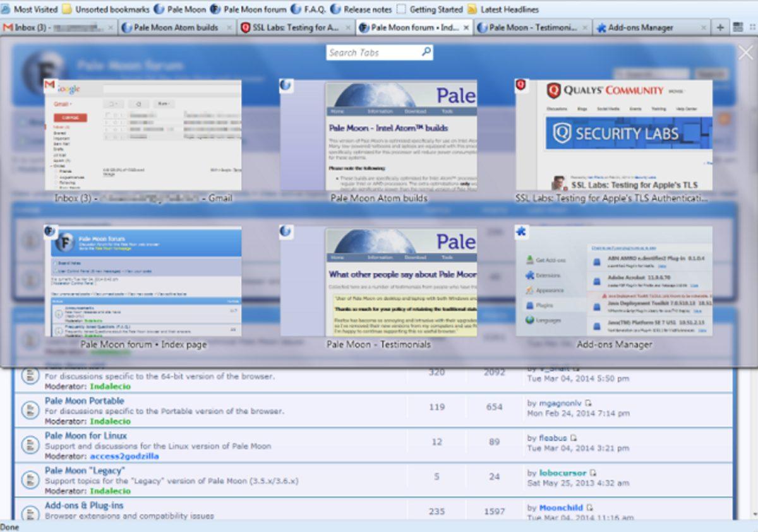Open the Pale Moon Portable forum link

pos(84,401)
